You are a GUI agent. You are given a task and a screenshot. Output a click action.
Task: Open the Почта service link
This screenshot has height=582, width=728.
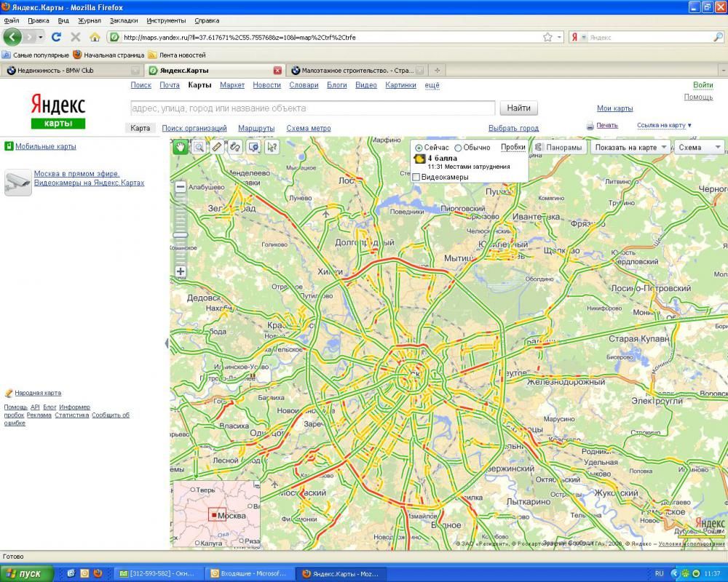(170, 85)
